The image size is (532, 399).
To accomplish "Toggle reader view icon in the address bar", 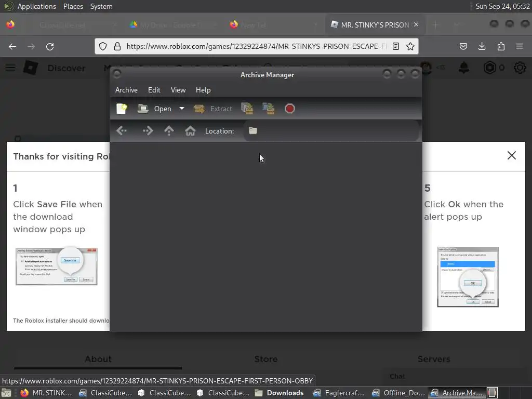I will click(x=395, y=46).
